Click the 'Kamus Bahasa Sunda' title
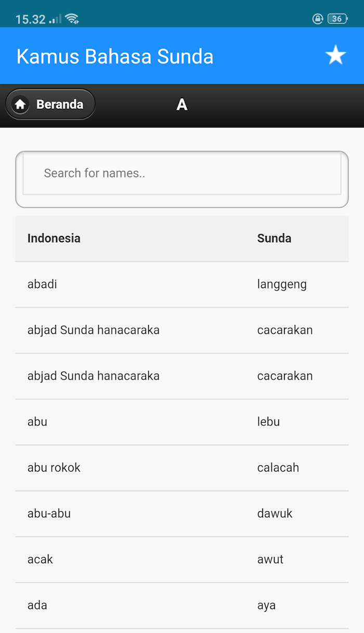Screen dimensions: 364x633 115,56
